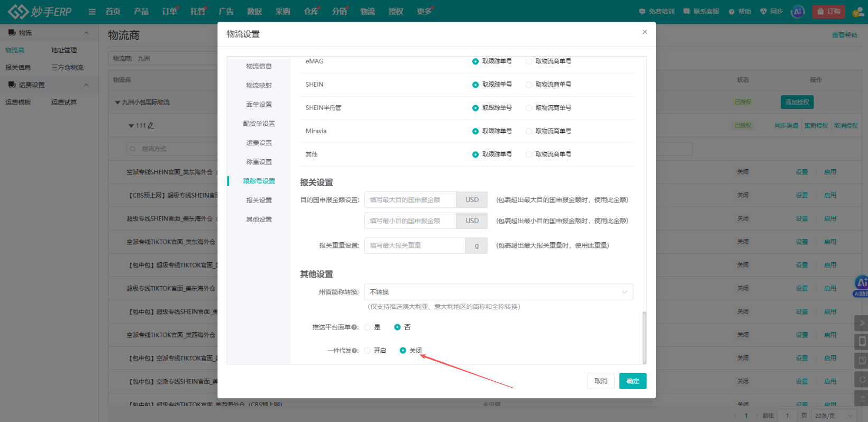Click the search icon in 物流方式 field
This screenshot has height=422, width=868.
pyautogui.click(x=133, y=149)
